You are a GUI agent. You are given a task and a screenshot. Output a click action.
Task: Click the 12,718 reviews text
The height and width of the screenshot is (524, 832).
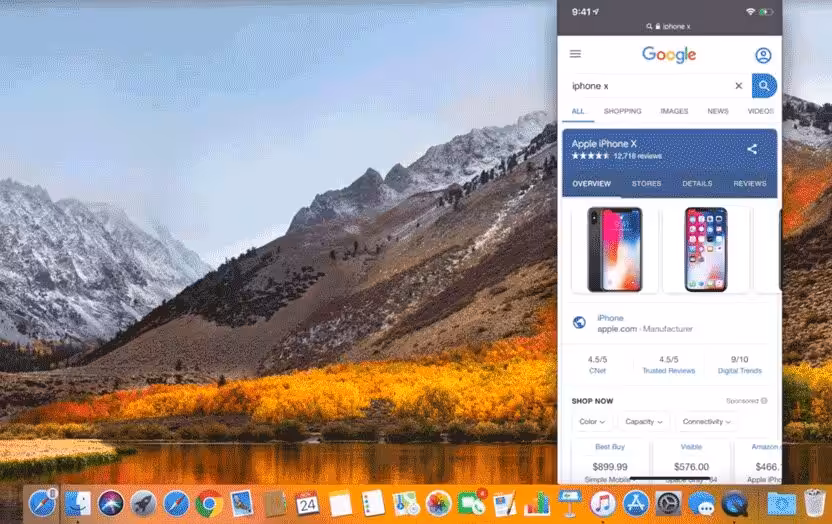(x=638, y=156)
